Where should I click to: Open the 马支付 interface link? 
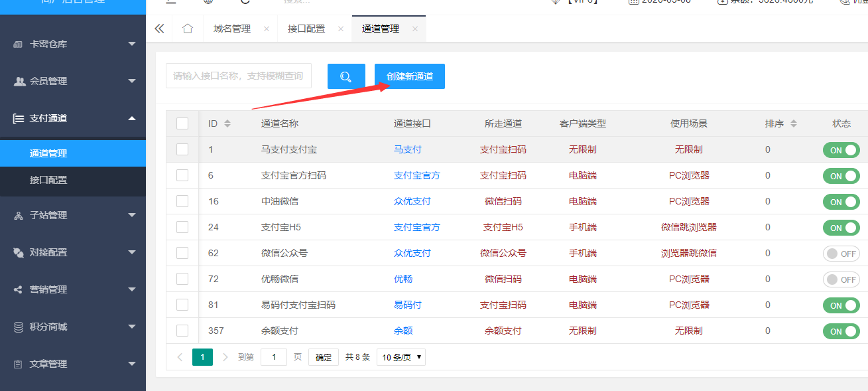(408, 149)
